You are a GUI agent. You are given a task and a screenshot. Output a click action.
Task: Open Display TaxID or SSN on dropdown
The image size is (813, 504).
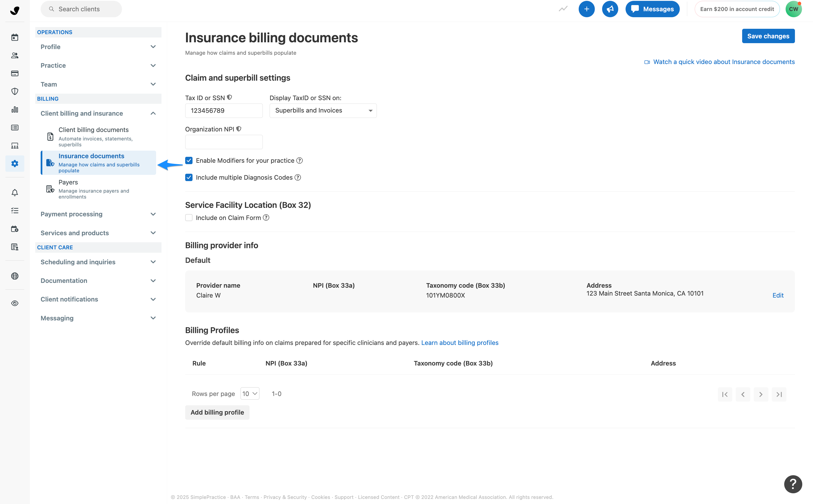tap(323, 111)
